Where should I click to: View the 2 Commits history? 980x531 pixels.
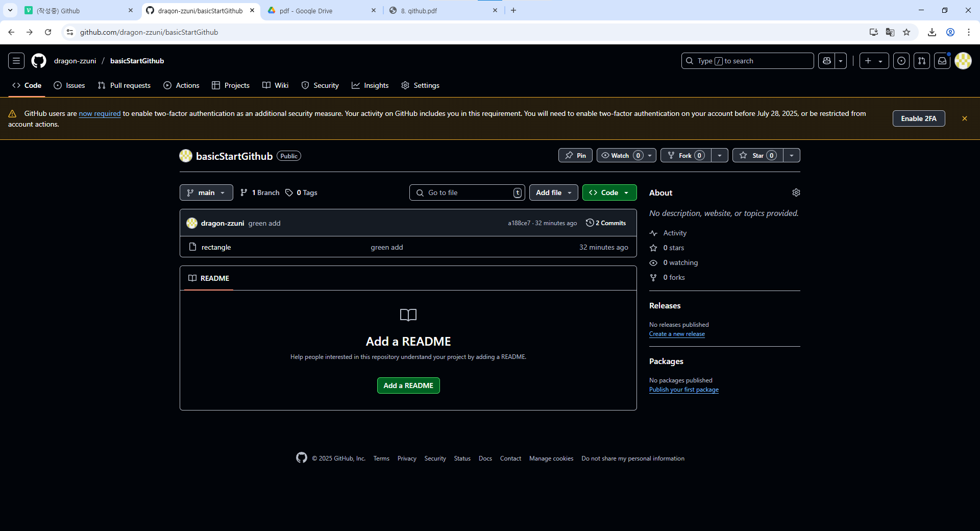coord(606,223)
